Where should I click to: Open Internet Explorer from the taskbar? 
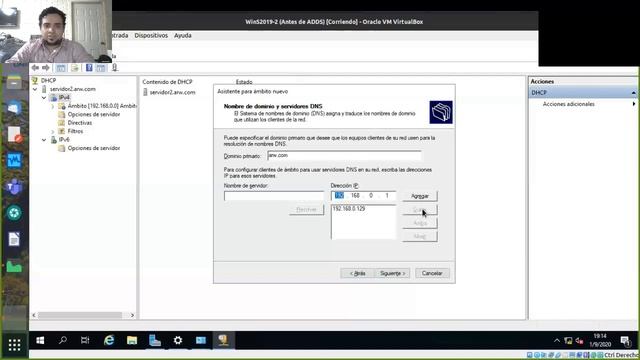pos(109,340)
